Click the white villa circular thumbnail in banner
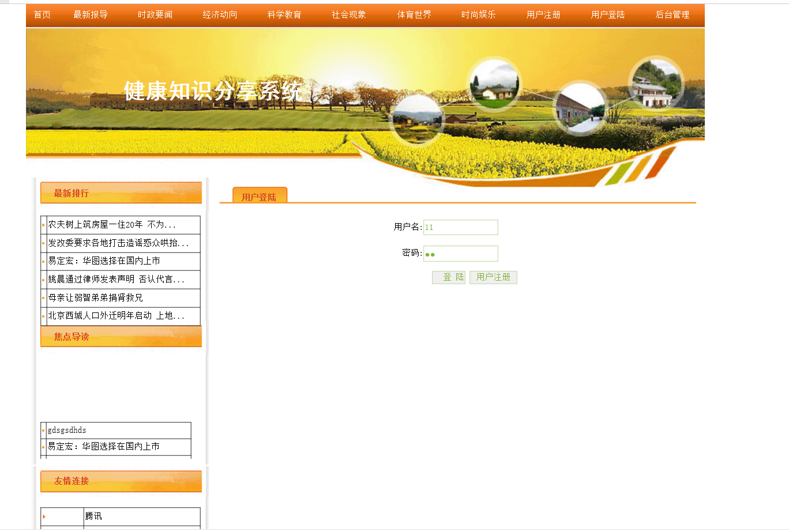Image resolution: width=789 pixels, height=532 pixels. (656, 84)
